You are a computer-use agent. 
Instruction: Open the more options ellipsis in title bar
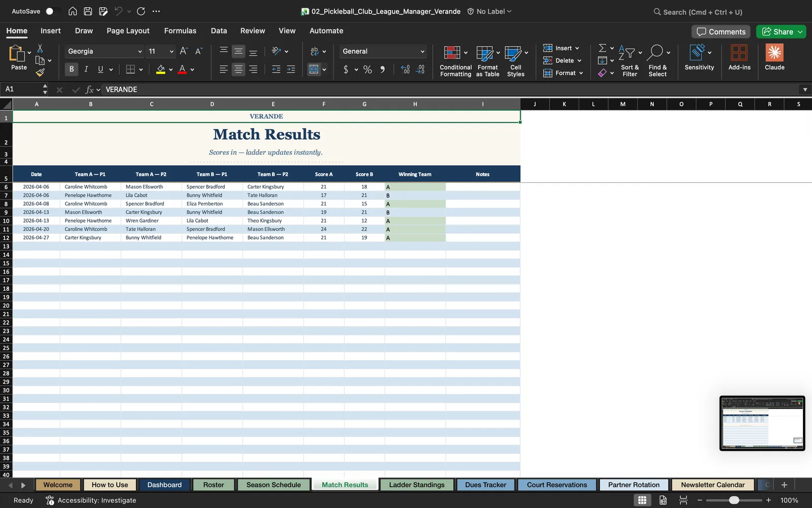pos(156,11)
